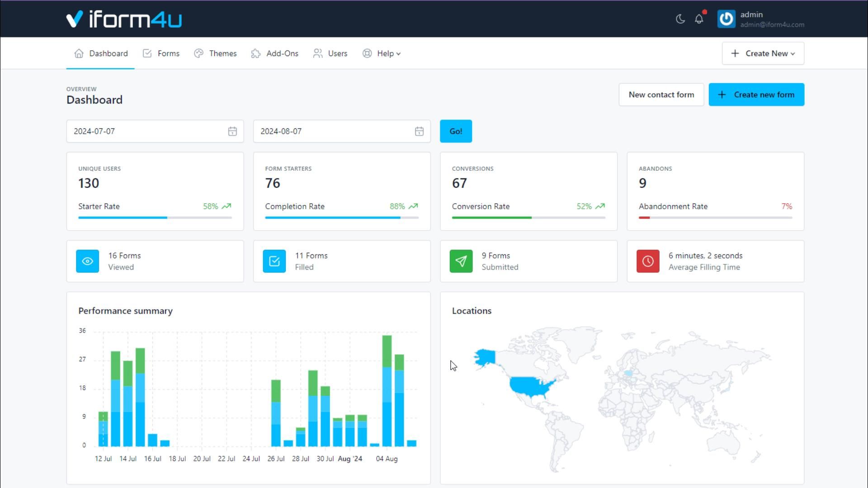Open the start date calendar picker icon
Screen dimensions: 868x488
232,131
